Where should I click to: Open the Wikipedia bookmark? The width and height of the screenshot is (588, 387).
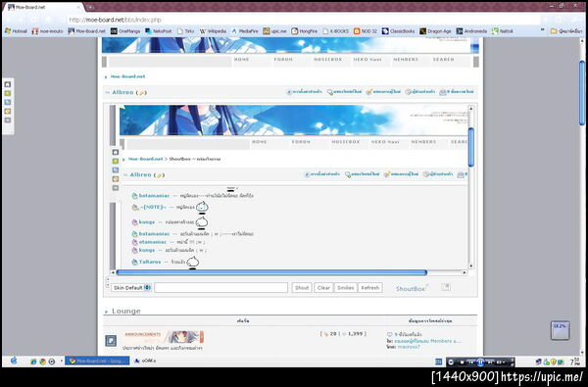point(213,31)
